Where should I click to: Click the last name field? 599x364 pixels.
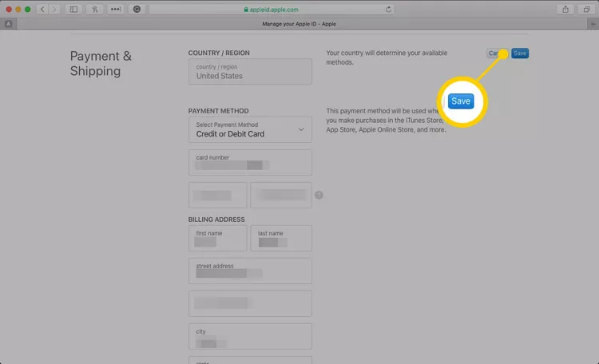[x=281, y=238]
